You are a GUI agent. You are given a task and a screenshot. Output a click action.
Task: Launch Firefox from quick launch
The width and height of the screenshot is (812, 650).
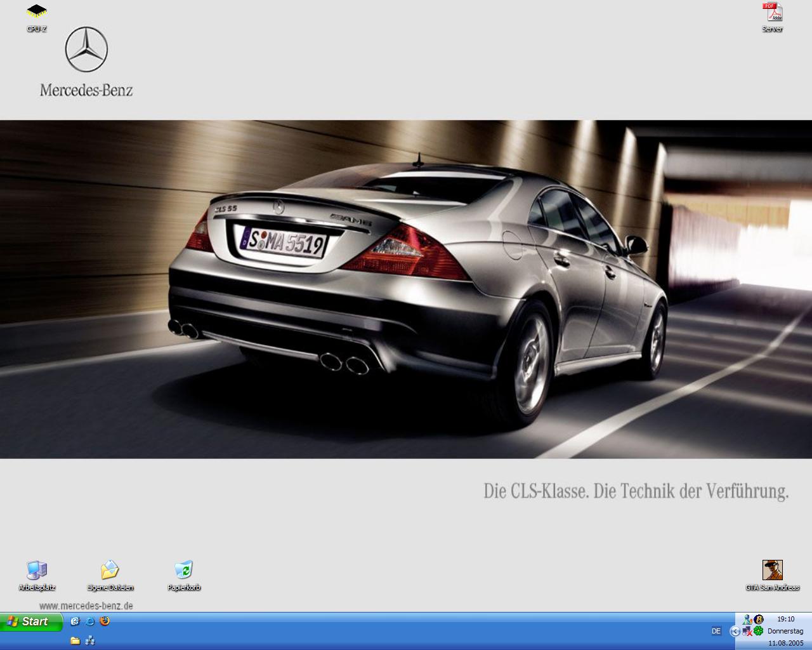[x=105, y=621]
